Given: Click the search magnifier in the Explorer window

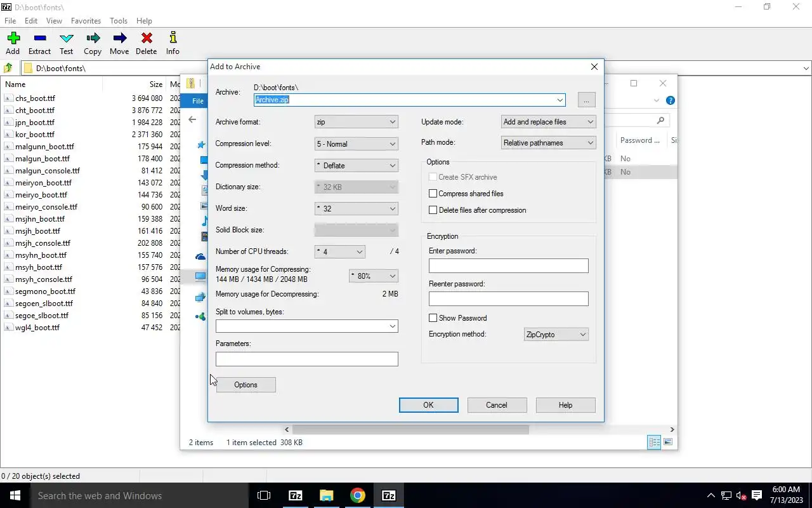Looking at the screenshot, I should 660,120.
